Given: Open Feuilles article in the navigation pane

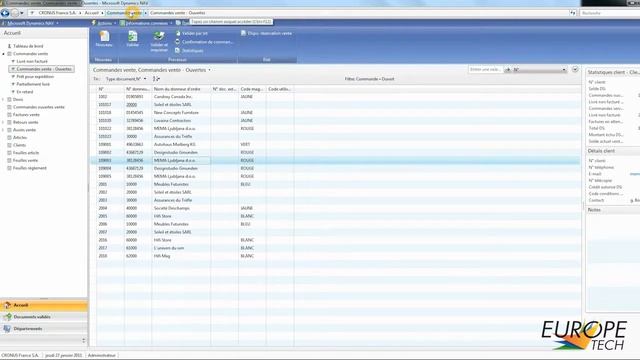Looking at the screenshot, I should point(26,153).
